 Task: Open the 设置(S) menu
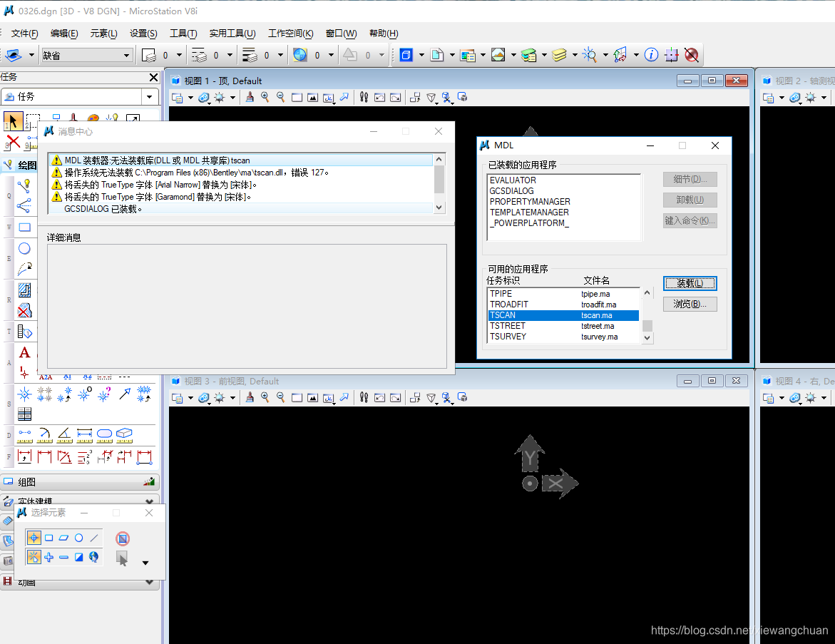pos(143,33)
